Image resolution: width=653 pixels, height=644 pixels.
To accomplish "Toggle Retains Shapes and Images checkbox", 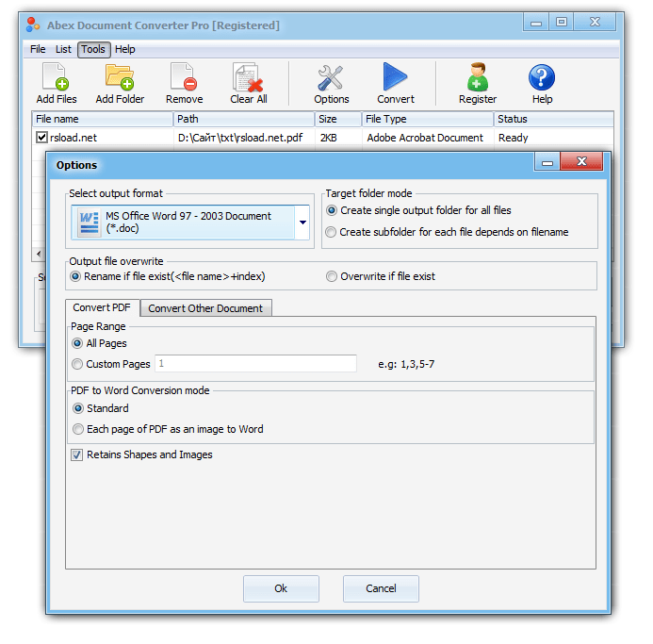I will [76, 454].
